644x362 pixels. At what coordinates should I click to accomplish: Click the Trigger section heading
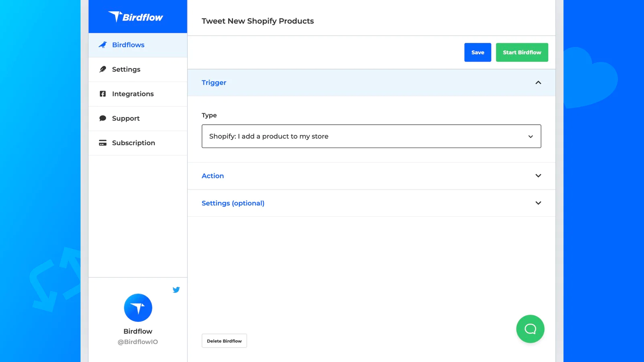214,82
